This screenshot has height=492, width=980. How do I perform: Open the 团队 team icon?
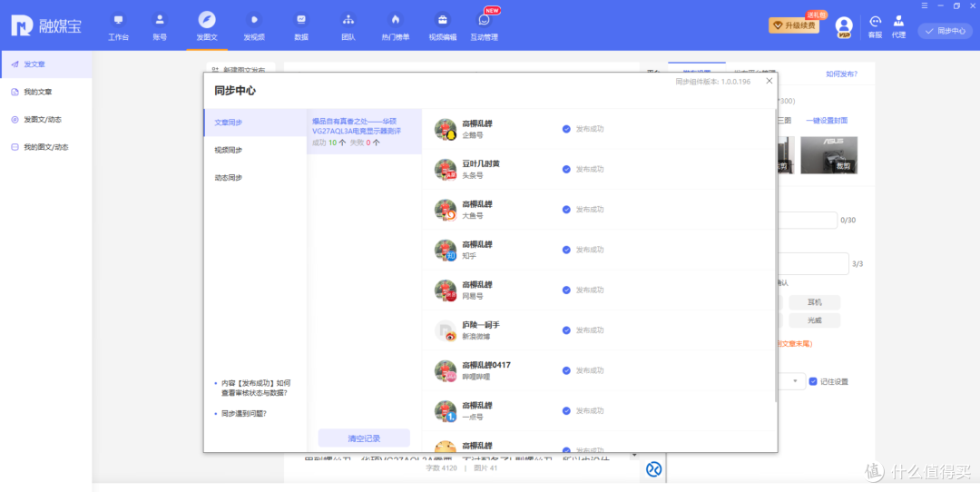coord(348,20)
